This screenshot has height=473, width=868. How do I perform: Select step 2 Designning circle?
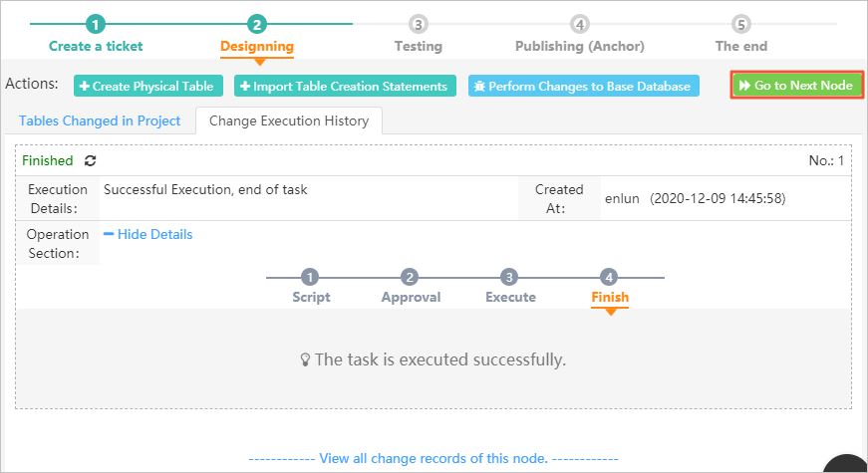[x=257, y=24]
